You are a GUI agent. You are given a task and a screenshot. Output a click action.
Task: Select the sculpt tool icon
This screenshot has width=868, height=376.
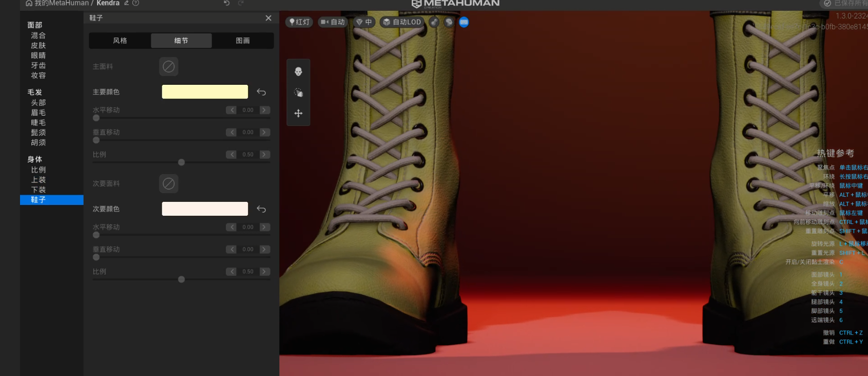point(298,92)
